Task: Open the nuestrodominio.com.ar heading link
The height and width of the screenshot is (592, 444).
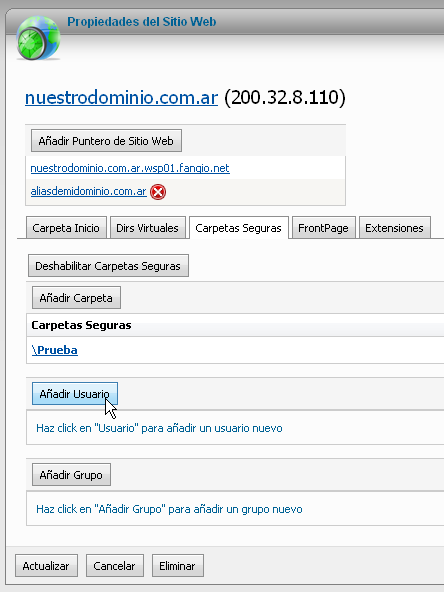Action: [x=121, y=97]
